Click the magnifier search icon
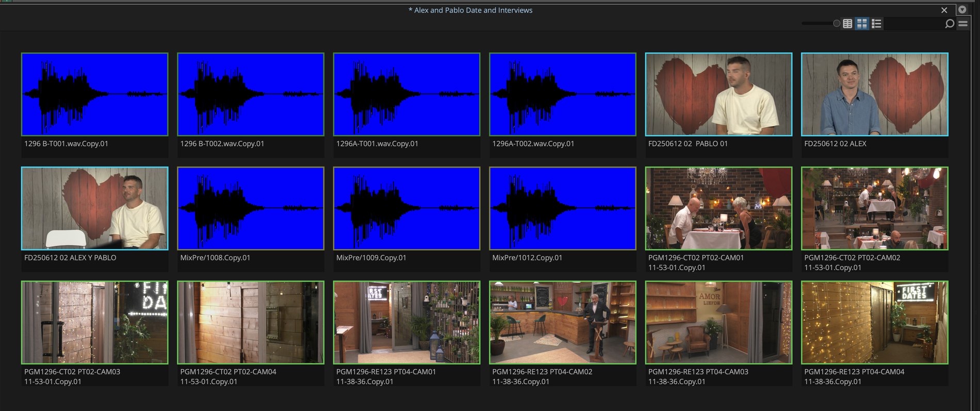The width and height of the screenshot is (980, 411). pos(949,24)
